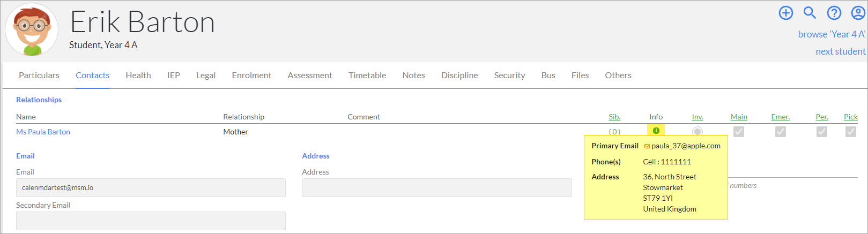Viewport: 868px width, 234px height.
Task: Click the browse 'Year 4 A' link
Action: coord(832,34)
